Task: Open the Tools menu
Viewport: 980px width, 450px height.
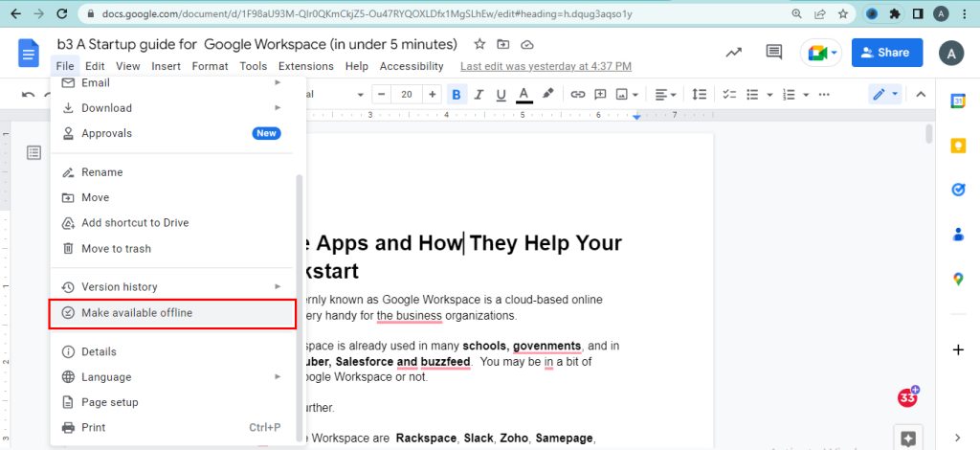Action: point(253,66)
